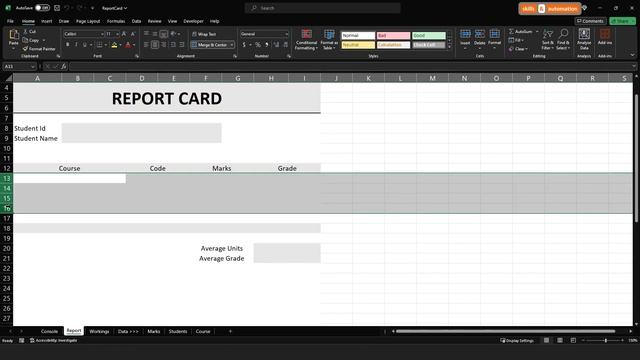Click Clear eraser button in Editing
The height and width of the screenshot is (360, 640).
(518, 49)
